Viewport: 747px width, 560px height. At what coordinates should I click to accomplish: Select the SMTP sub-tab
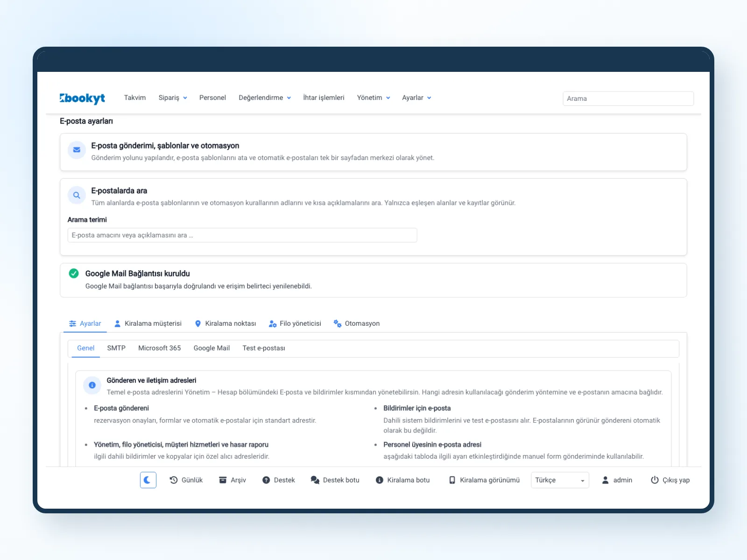(116, 348)
